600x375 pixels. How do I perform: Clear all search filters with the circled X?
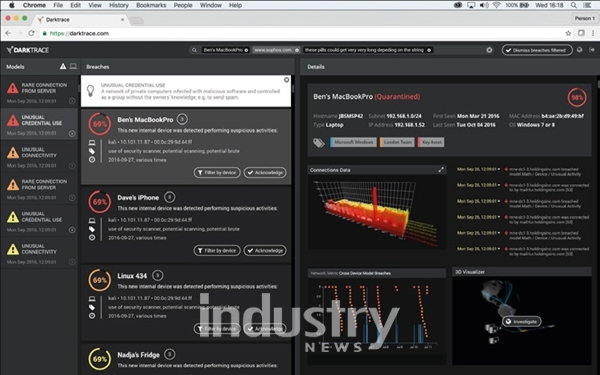489,50
